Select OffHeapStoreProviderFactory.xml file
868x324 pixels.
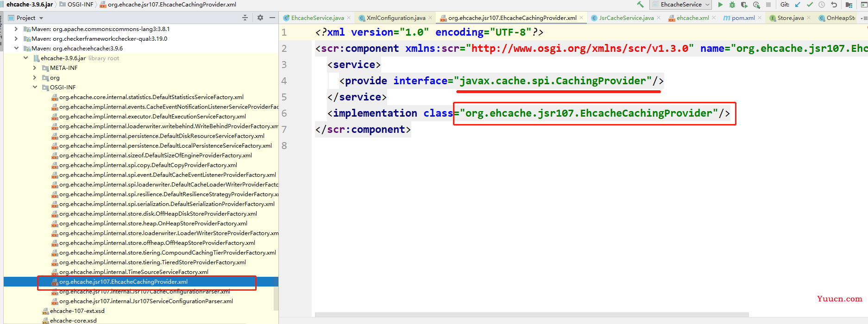[153, 243]
